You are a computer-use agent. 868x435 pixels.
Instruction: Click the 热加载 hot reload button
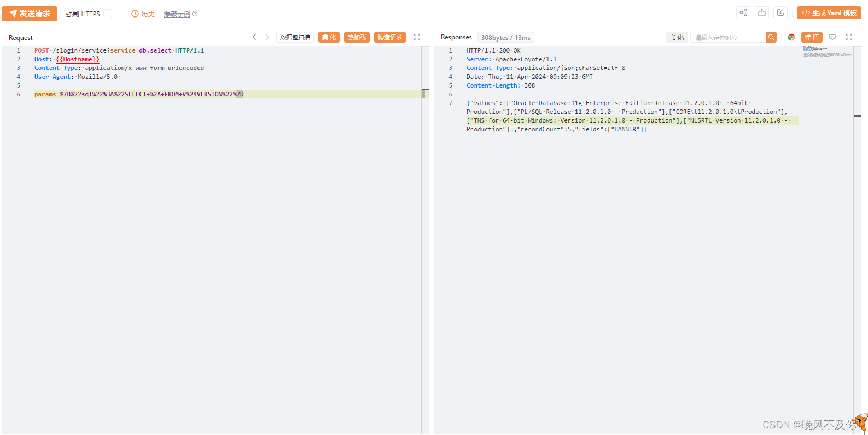(357, 37)
